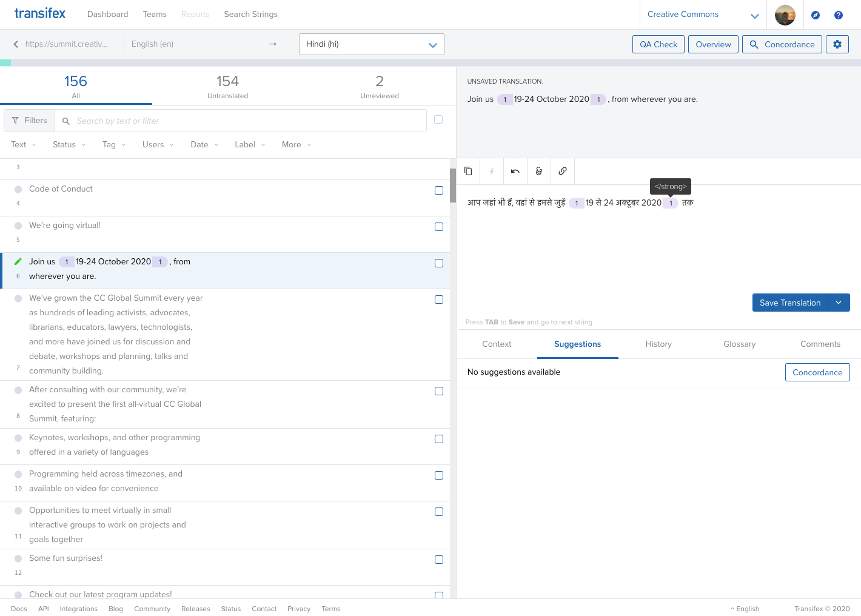Open the compass navigation icon top right
The width and height of the screenshot is (861, 616).
click(815, 15)
